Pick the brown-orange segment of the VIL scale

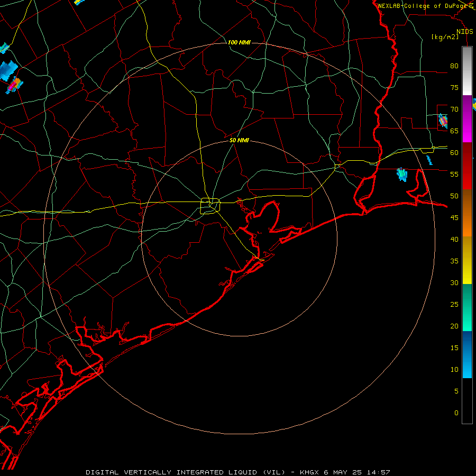(x=467, y=213)
